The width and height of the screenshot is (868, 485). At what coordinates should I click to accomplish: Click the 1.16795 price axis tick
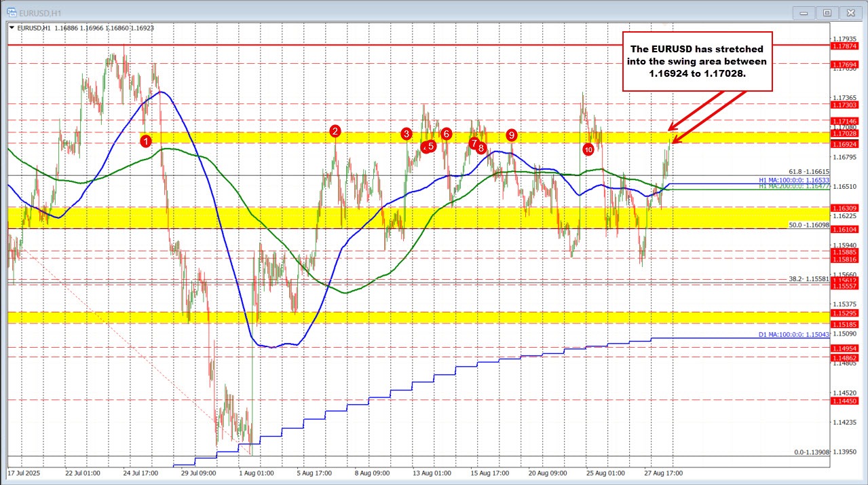(x=844, y=157)
